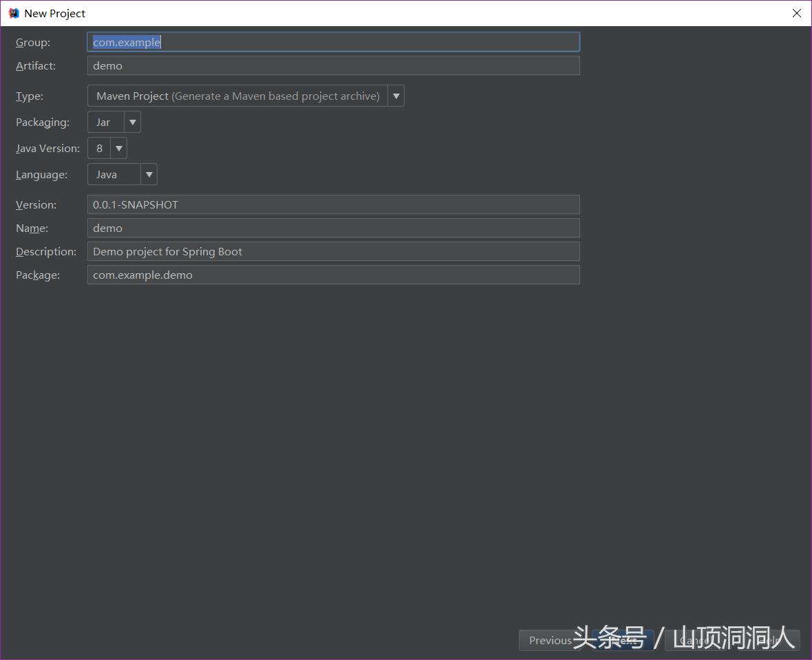Click the Help button

click(x=771, y=640)
